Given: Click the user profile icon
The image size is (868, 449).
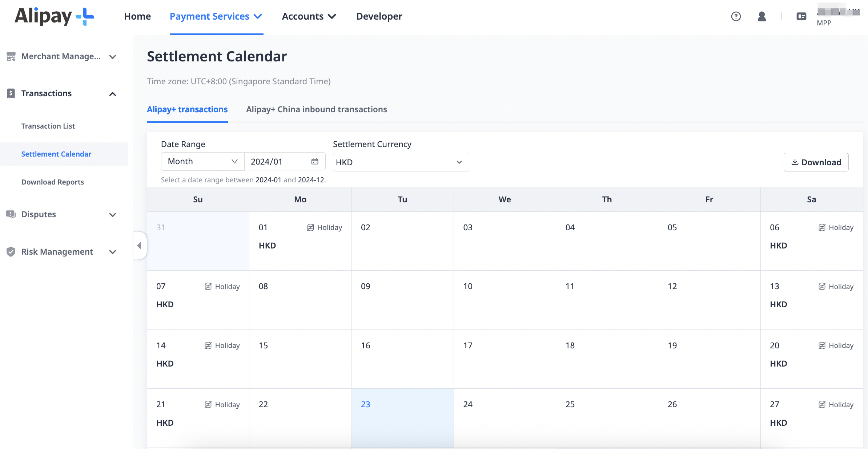Looking at the screenshot, I should 761,16.
